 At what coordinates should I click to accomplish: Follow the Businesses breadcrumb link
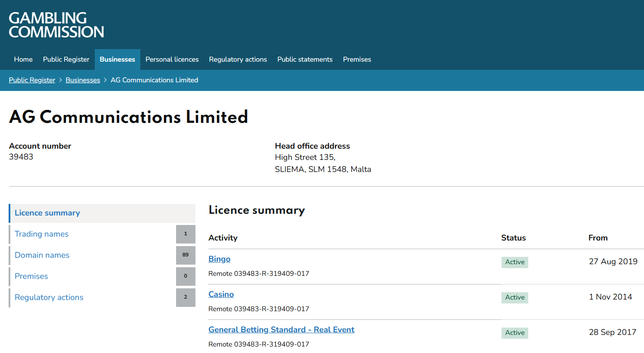83,80
